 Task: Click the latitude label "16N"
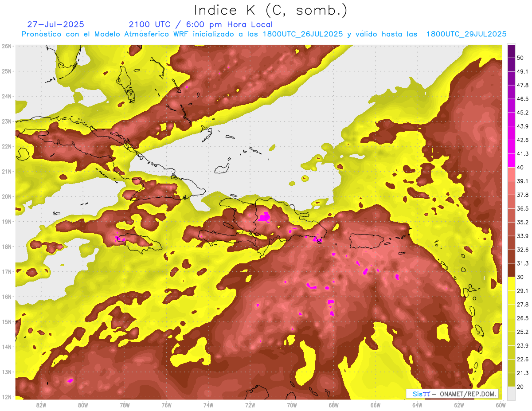[6, 297]
